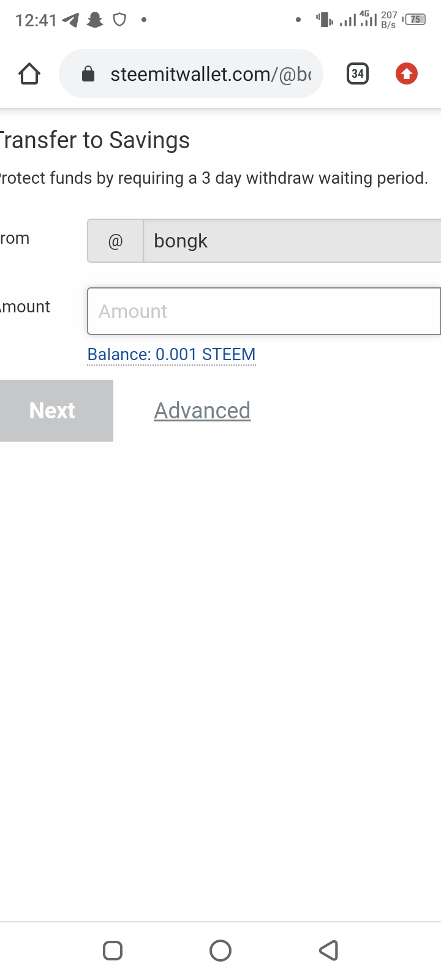Click the Transfer to Savings heading

95,140
